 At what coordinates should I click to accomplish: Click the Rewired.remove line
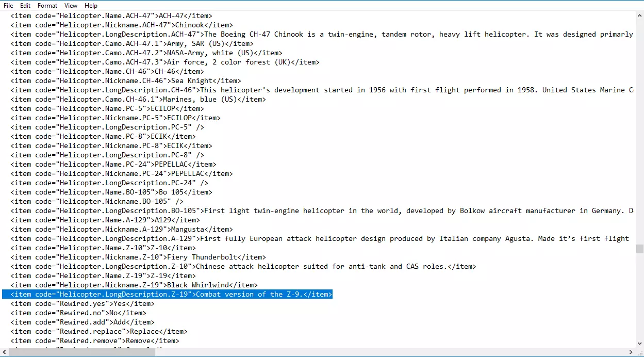[95, 341]
